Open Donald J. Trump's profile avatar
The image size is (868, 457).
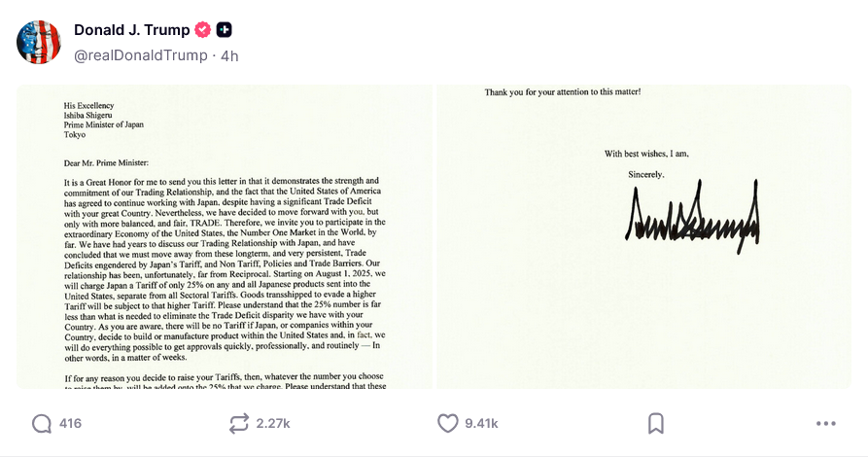point(39,42)
